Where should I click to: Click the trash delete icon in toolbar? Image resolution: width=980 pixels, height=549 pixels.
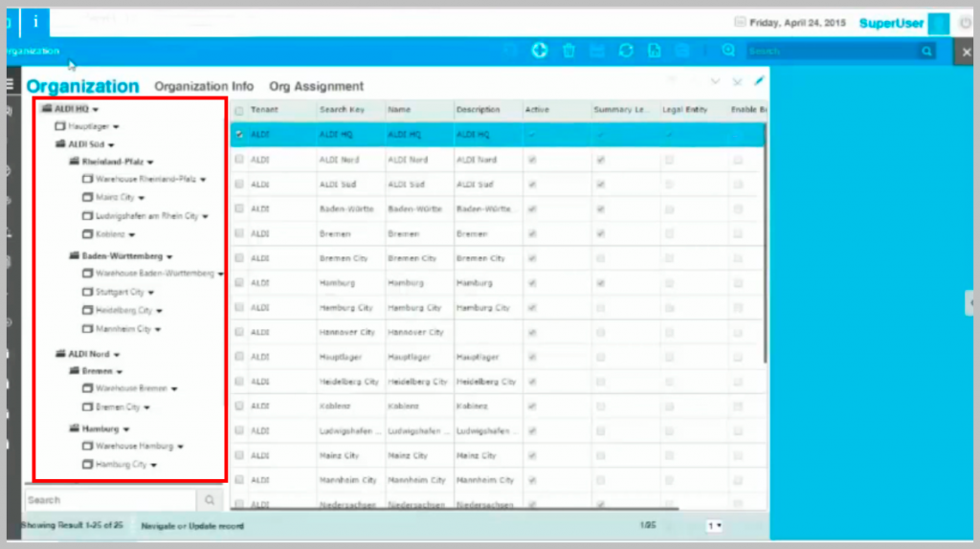pyautogui.click(x=568, y=51)
